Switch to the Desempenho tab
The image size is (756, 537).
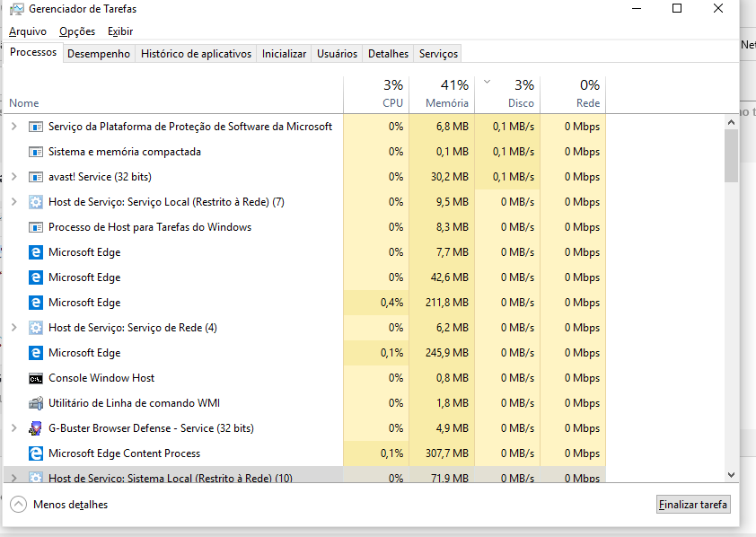pos(99,54)
